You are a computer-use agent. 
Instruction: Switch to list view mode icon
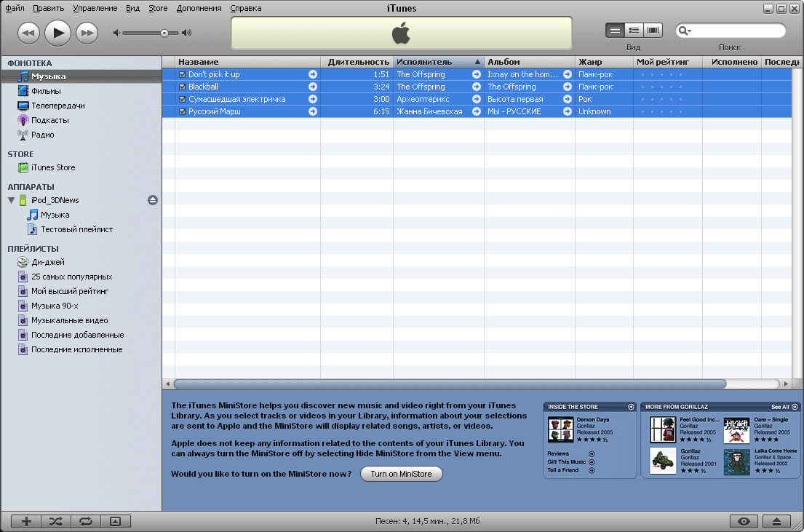(x=615, y=31)
